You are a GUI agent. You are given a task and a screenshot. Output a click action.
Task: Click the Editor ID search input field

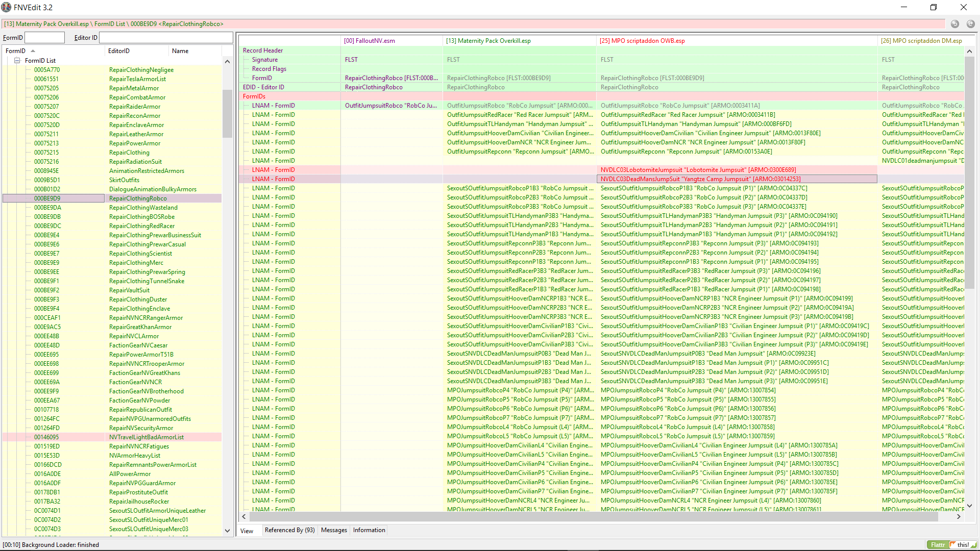pos(166,38)
